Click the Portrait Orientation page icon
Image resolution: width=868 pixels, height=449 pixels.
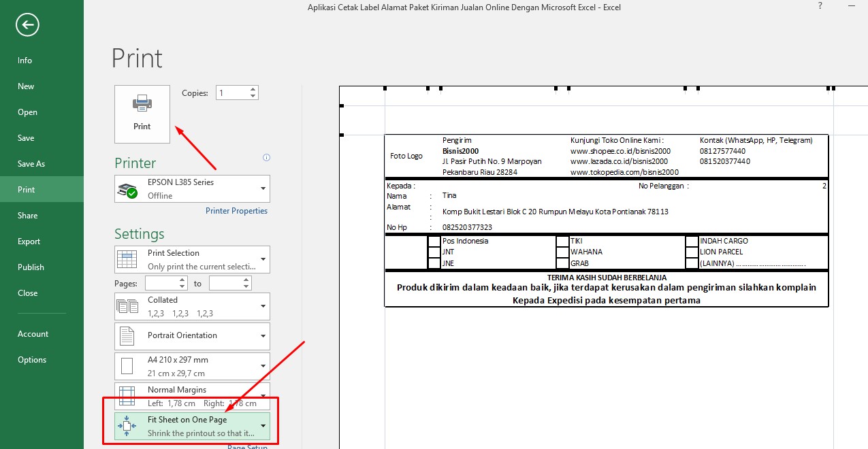tap(126, 335)
